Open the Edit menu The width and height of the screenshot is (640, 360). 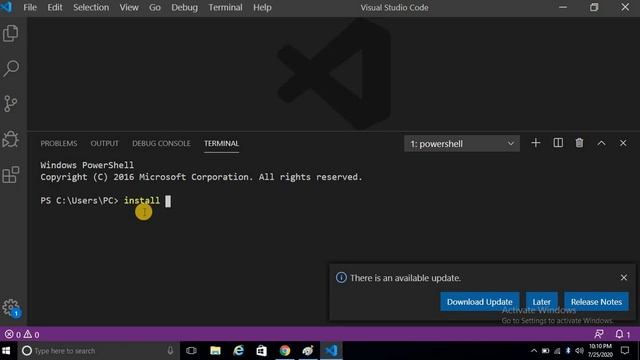pos(55,7)
